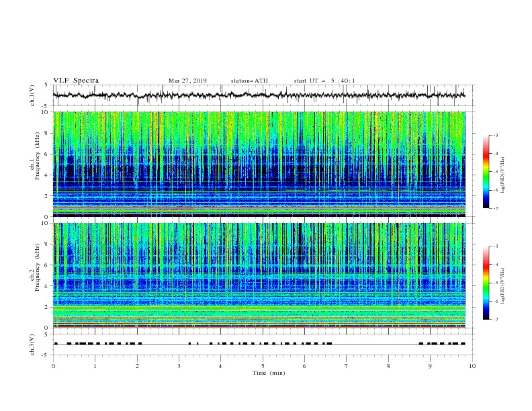Click the ch.2 "Frequency (kHz)" axis label

tap(38, 267)
